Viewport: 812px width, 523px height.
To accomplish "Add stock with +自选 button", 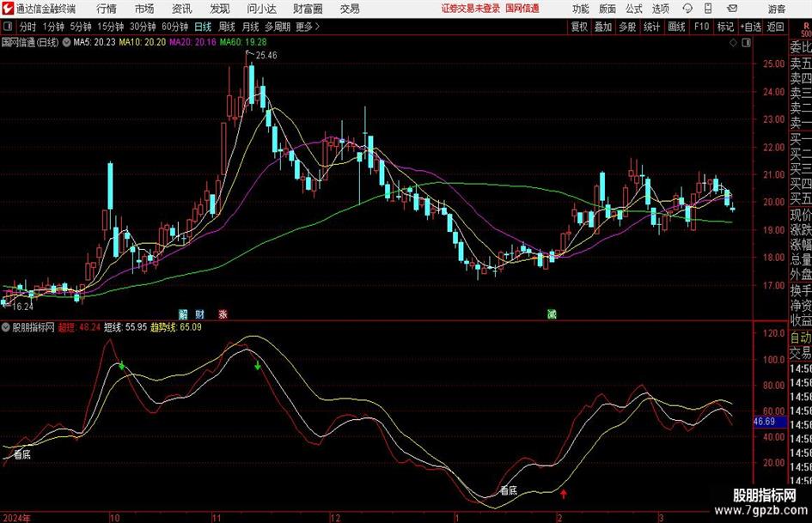I will [751, 27].
